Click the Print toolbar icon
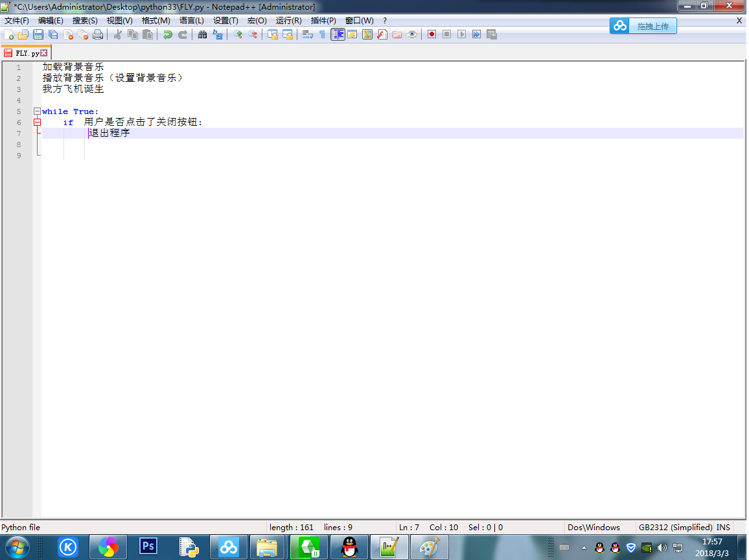Image resolution: width=749 pixels, height=560 pixels. [x=98, y=34]
